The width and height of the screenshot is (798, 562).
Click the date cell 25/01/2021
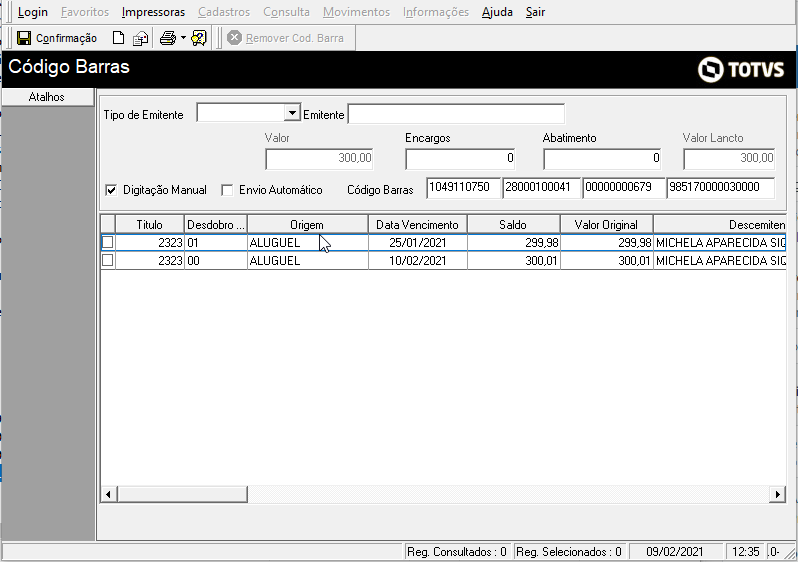tap(418, 243)
